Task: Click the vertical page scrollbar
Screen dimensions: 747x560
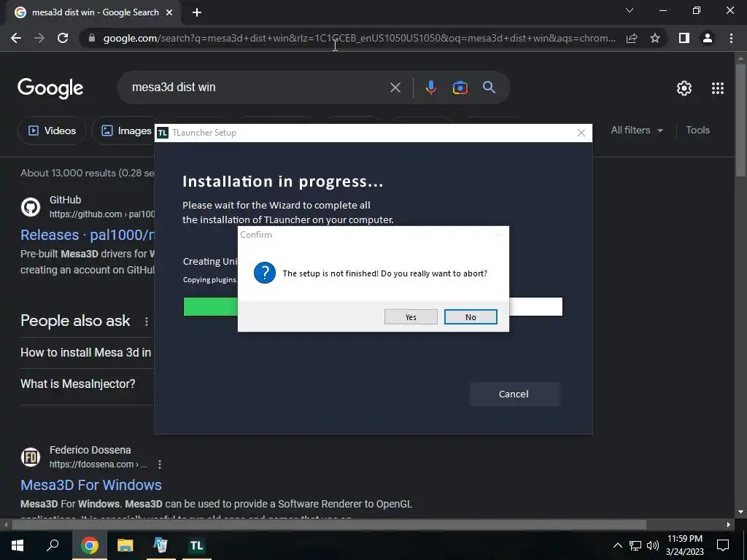Action: click(740, 119)
